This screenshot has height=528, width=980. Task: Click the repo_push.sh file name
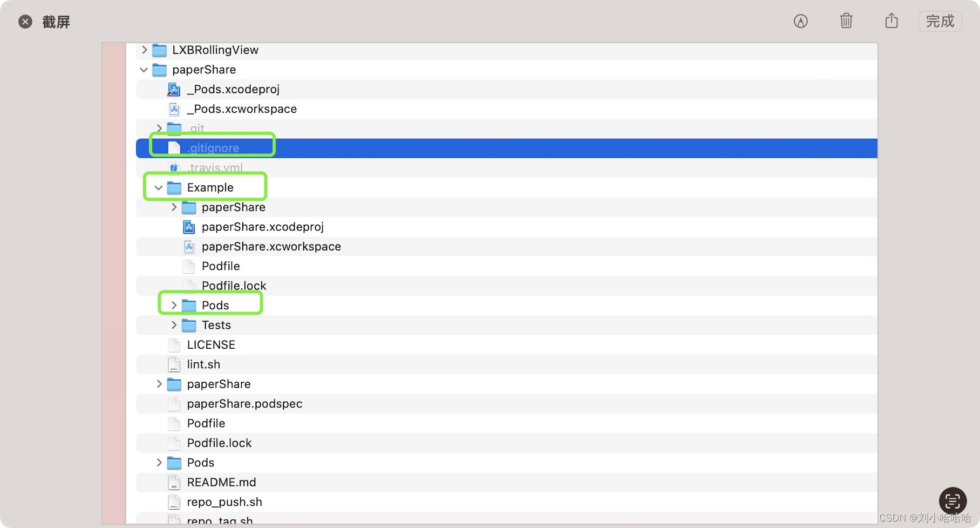pos(224,502)
